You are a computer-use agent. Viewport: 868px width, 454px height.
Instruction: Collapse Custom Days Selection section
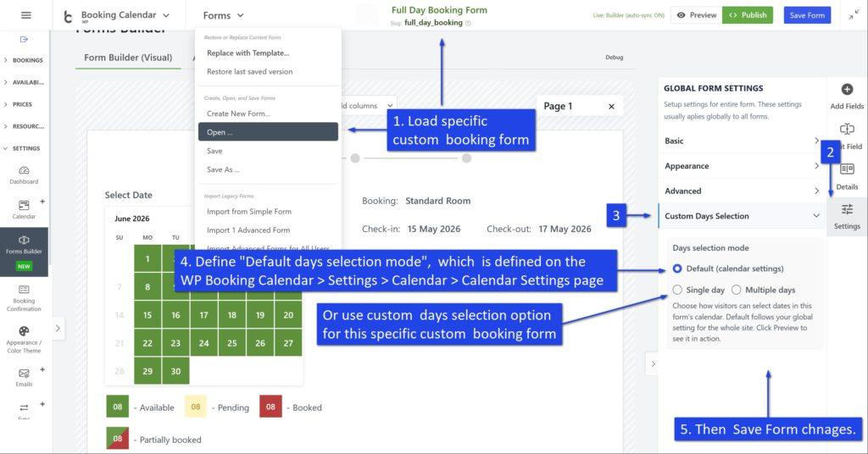741,216
